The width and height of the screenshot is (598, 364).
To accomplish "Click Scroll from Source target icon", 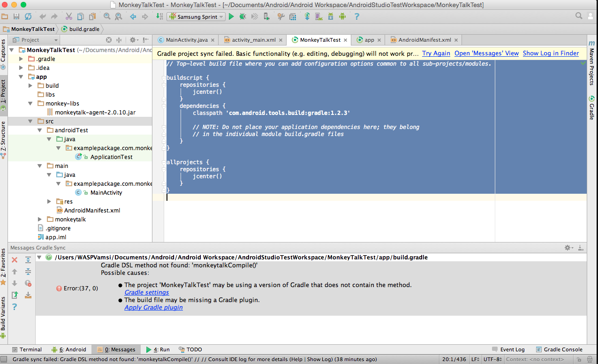I will [x=109, y=40].
